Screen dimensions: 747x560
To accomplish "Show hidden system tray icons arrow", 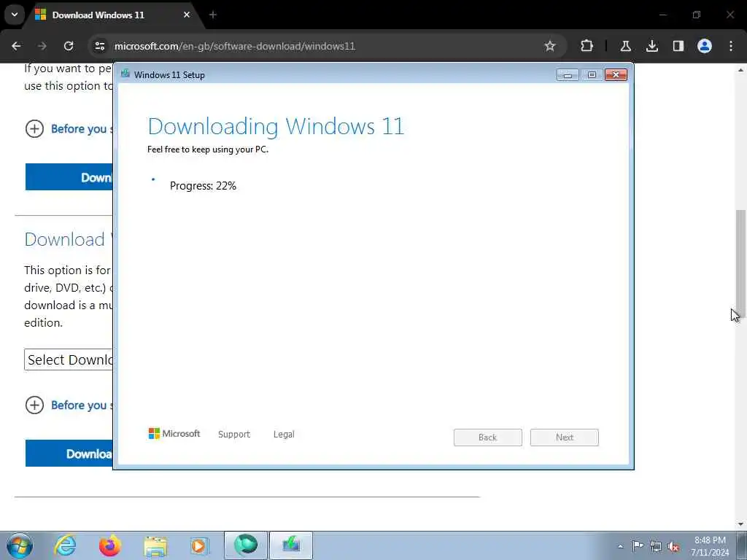I will 620,546.
